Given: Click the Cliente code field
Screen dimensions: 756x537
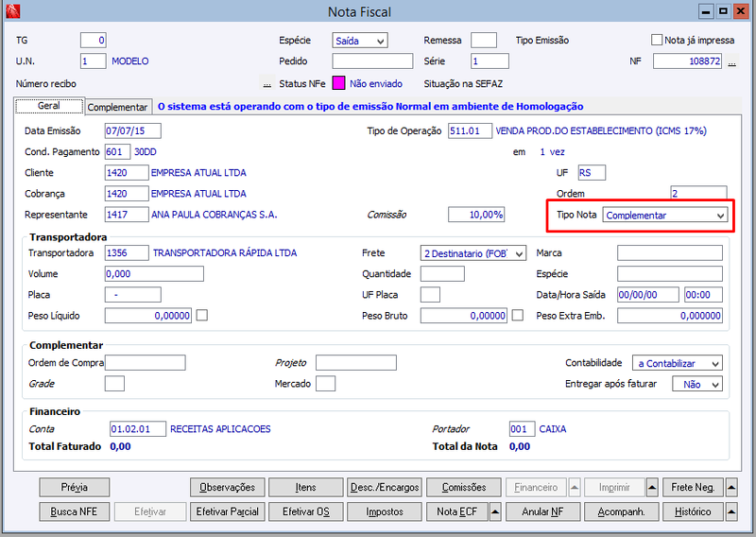Looking at the screenshot, I should tap(127, 173).
